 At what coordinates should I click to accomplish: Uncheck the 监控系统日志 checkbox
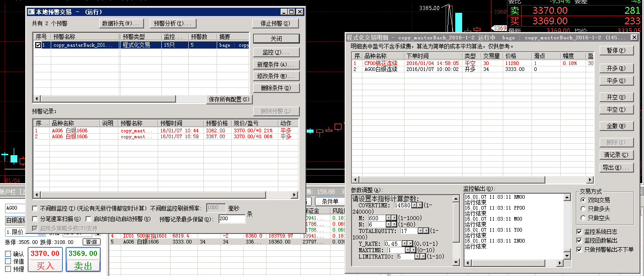(x=580, y=232)
